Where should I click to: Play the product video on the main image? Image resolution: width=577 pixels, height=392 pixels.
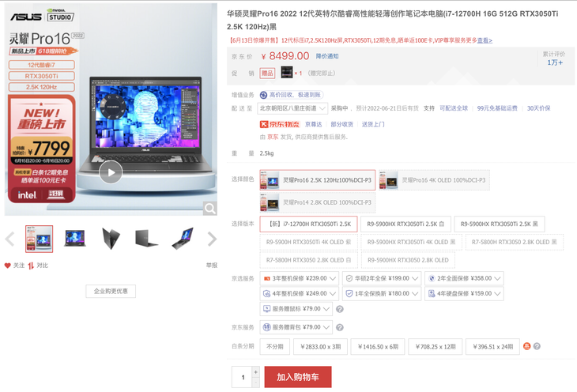click(x=110, y=172)
